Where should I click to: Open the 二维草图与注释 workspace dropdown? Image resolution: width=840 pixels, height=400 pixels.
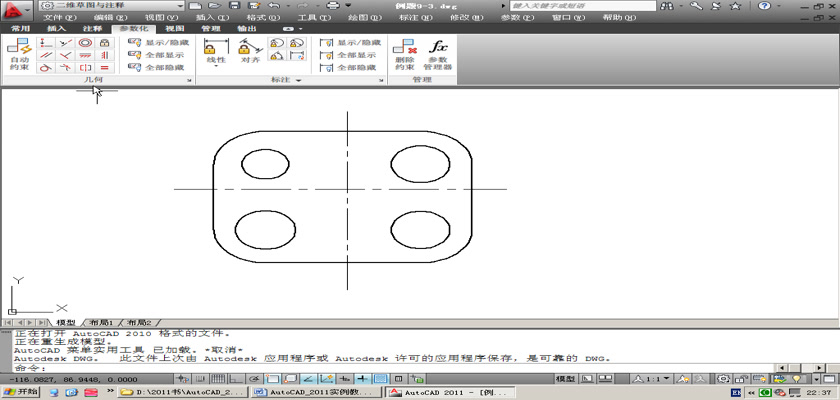pos(112,5)
